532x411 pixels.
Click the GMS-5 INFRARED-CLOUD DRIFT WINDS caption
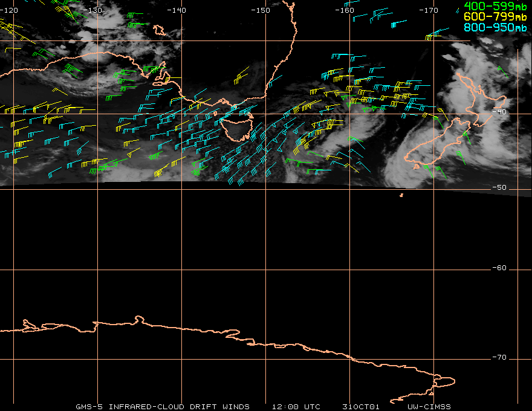click(x=163, y=407)
